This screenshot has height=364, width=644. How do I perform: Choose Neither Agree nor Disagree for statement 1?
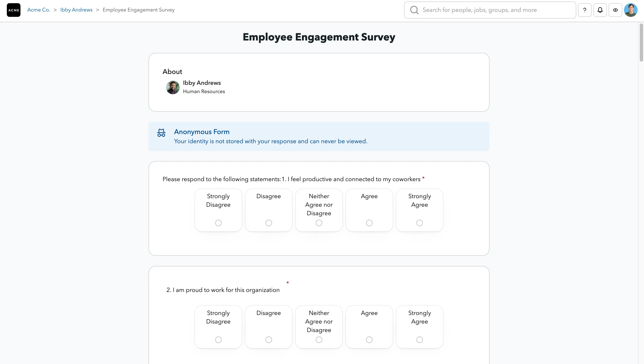pyautogui.click(x=319, y=210)
